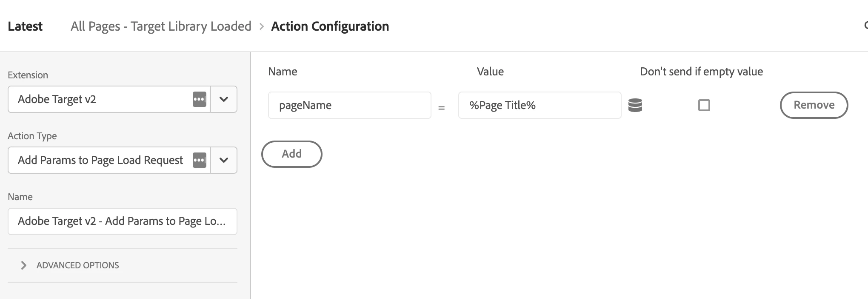Go to All Pages - Target Library Loaded breadcrumb
Image resolution: width=868 pixels, height=299 pixels.
pos(161,26)
